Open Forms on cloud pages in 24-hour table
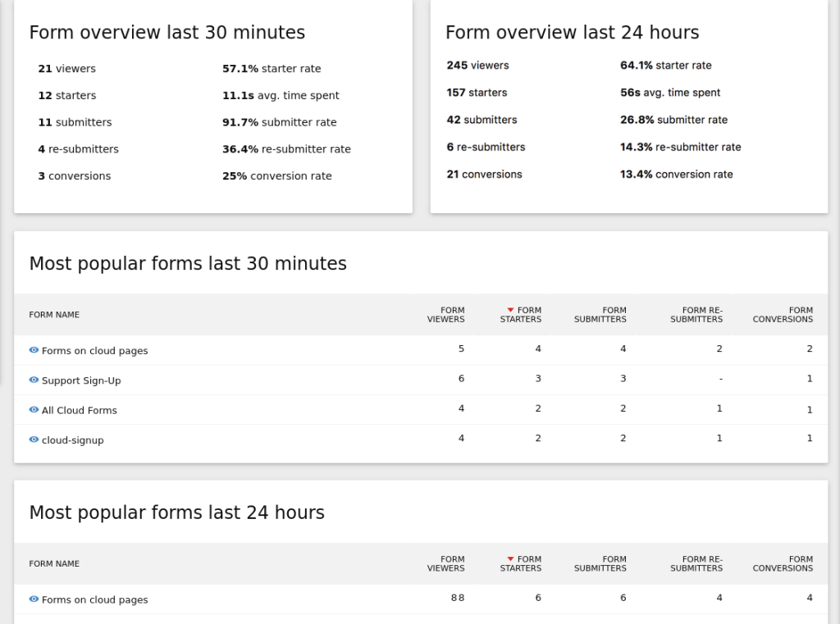Image resolution: width=840 pixels, height=624 pixels. [94, 600]
